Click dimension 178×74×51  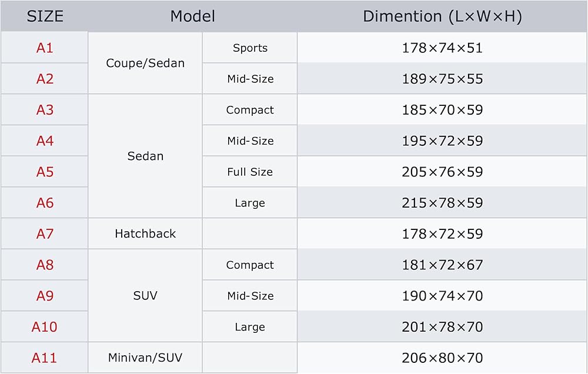coord(442,48)
